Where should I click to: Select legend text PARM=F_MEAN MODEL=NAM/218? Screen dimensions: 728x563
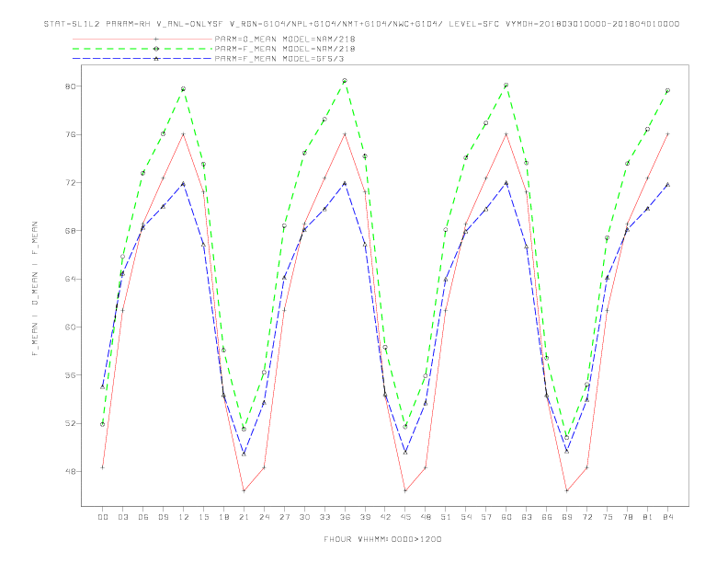[285, 49]
